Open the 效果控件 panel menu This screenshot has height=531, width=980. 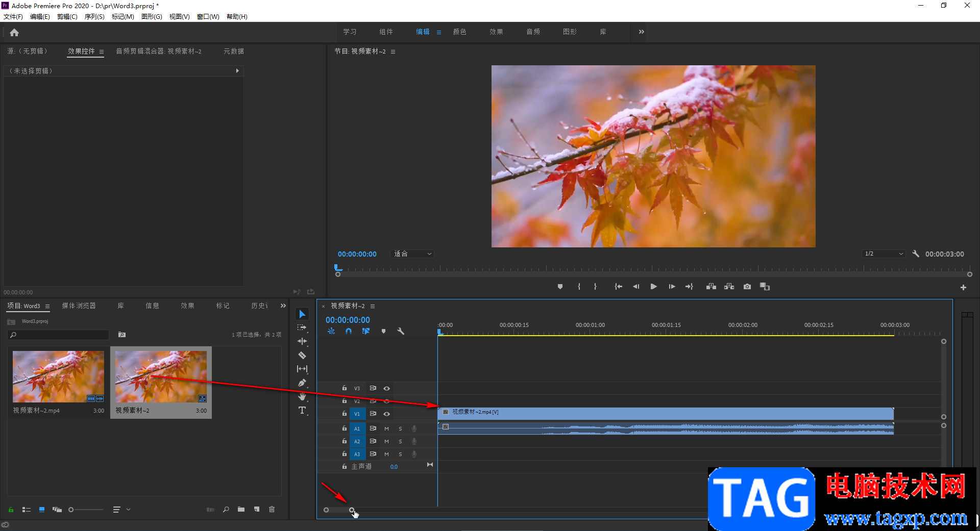pyautogui.click(x=102, y=52)
